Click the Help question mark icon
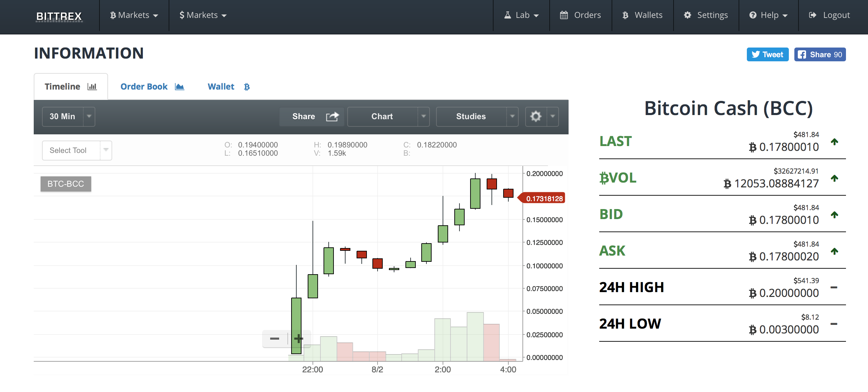 click(x=753, y=15)
